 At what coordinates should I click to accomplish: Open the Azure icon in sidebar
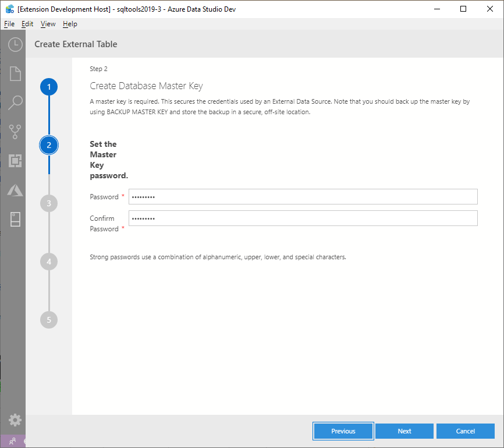coord(15,190)
